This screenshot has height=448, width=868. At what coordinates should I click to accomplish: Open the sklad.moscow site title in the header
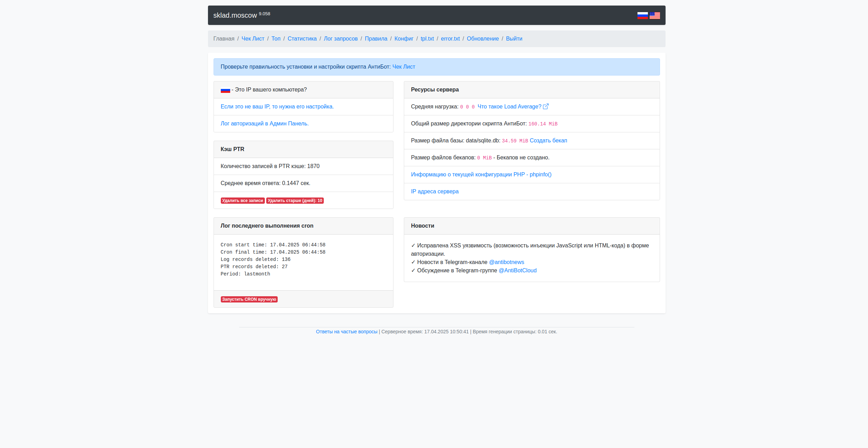point(235,16)
